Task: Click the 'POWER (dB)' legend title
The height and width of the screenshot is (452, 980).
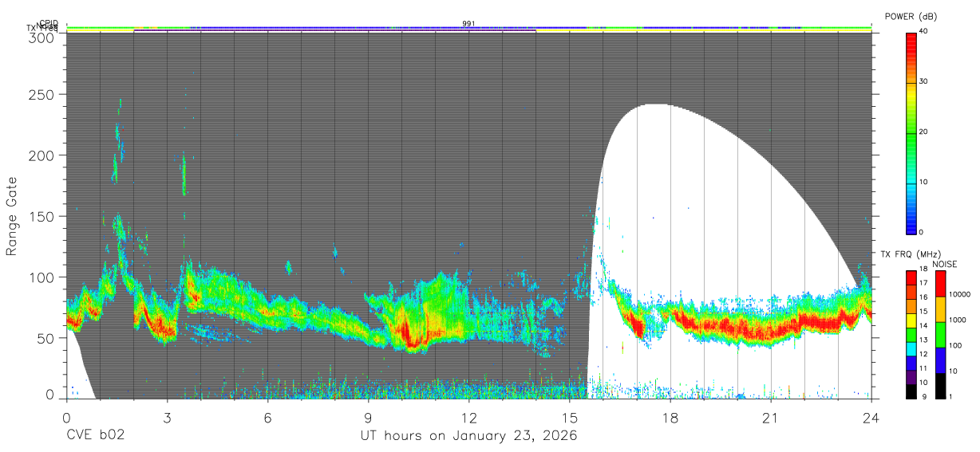Action: pos(910,17)
